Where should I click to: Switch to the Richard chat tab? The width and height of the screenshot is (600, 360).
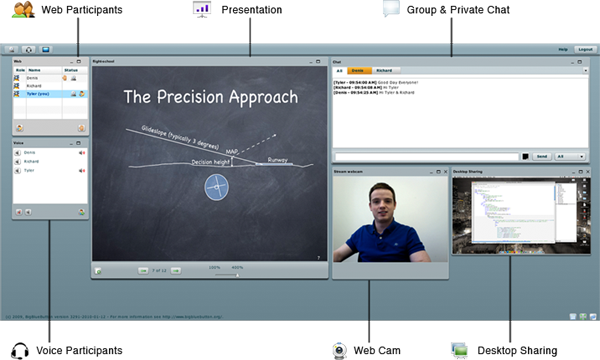pyautogui.click(x=386, y=71)
